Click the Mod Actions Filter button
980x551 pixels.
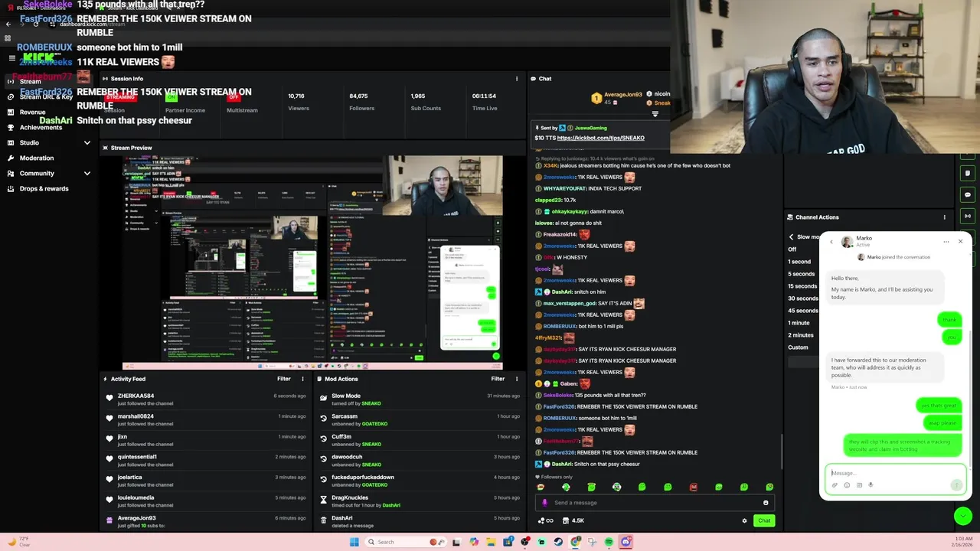498,379
